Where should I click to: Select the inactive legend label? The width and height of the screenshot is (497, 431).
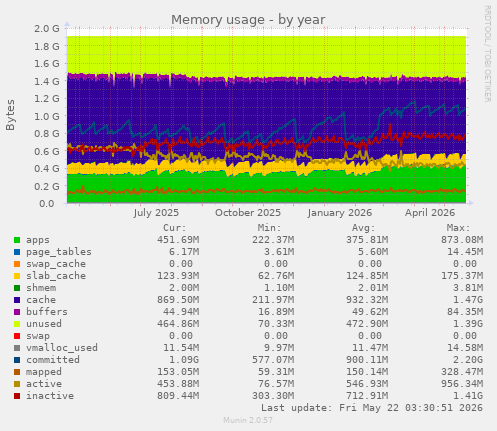[50, 396]
